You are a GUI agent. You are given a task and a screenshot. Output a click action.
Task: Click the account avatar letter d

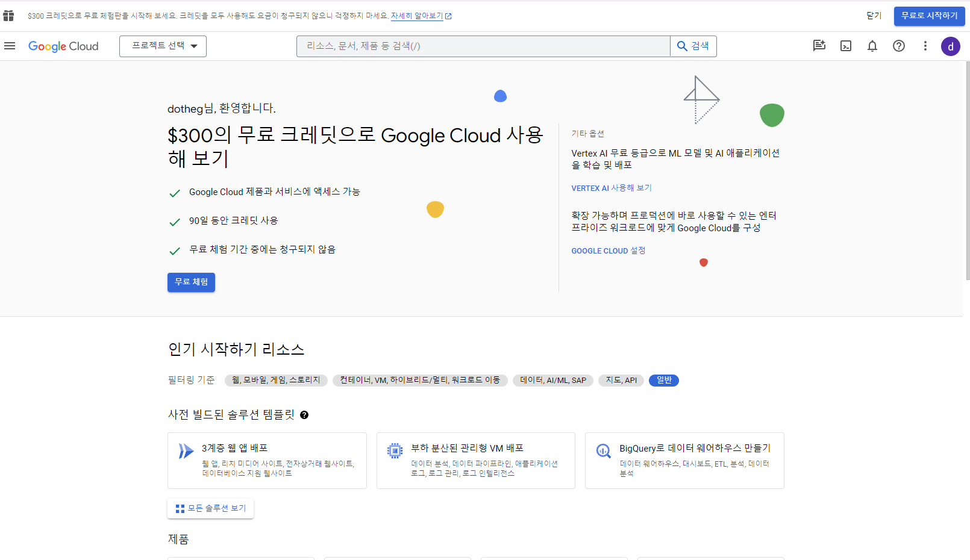(x=951, y=46)
